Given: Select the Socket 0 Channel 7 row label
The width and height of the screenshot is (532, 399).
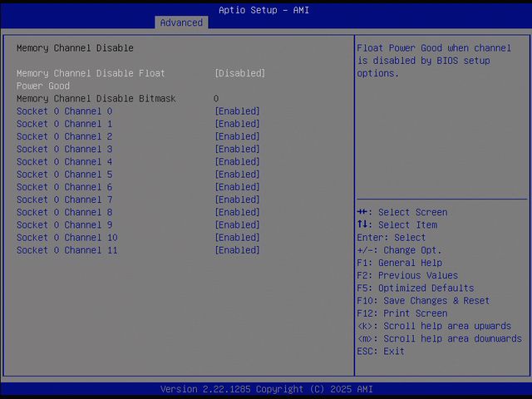Looking at the screenshot, I should coord(65,199).
